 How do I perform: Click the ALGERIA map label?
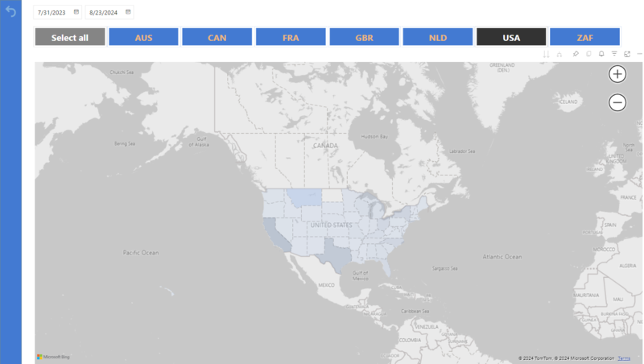point(628,266)
